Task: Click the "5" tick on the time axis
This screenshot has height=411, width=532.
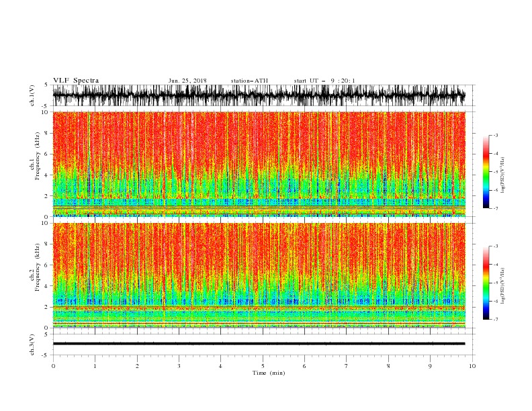Action: (x=263, y=366)
